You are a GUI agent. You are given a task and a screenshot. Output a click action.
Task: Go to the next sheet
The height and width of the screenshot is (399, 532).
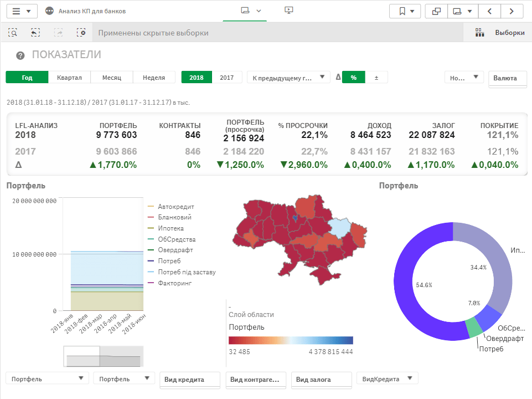[512, 11]
